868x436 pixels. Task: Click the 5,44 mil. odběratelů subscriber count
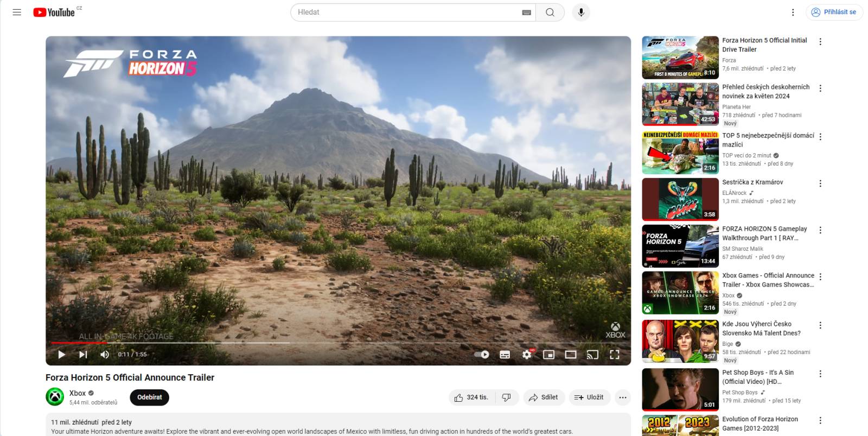pyautogui.click(x=93, y=403)
